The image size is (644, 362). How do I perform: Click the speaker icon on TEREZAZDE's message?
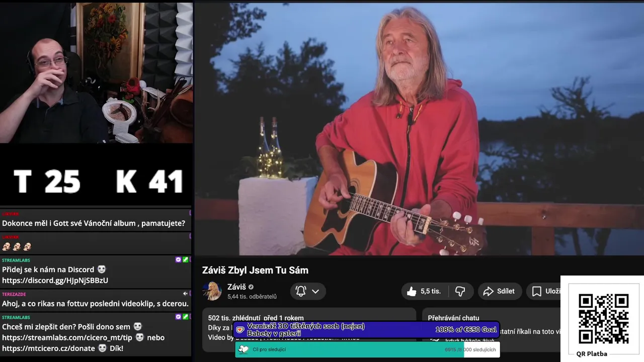(x=185, y=294)
